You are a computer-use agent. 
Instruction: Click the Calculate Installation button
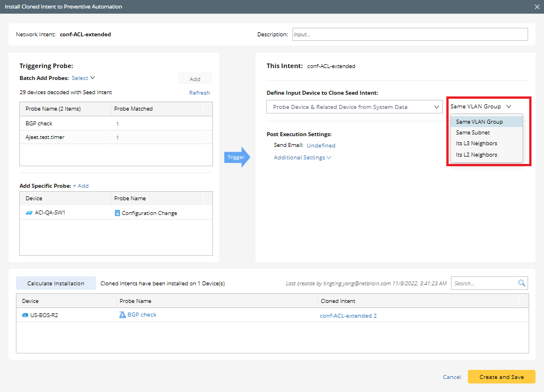point(56,283)
